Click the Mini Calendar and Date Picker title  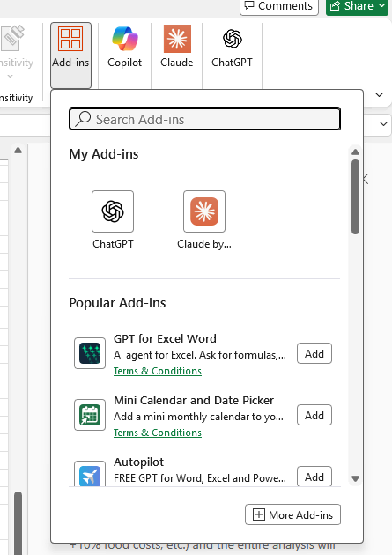point(194,400)
